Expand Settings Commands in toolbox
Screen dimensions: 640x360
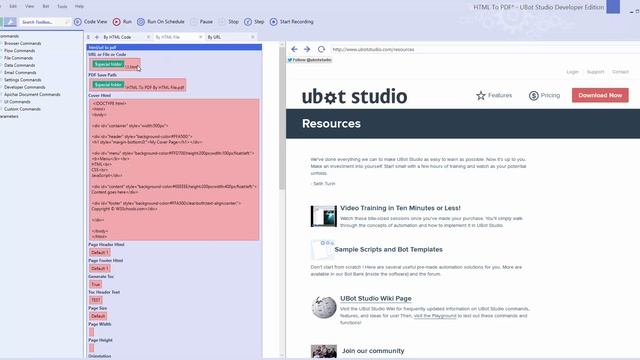point(22,80)
